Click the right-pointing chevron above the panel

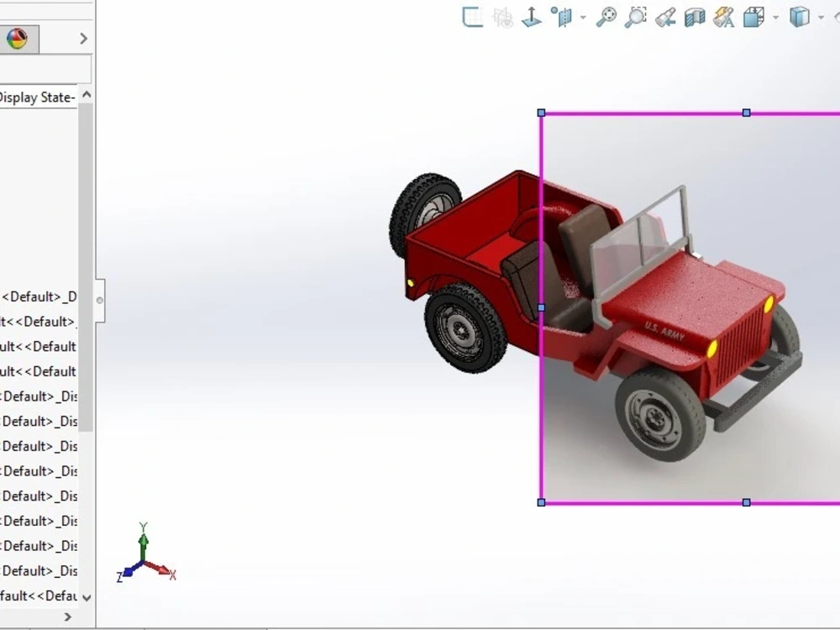[81, 39]
